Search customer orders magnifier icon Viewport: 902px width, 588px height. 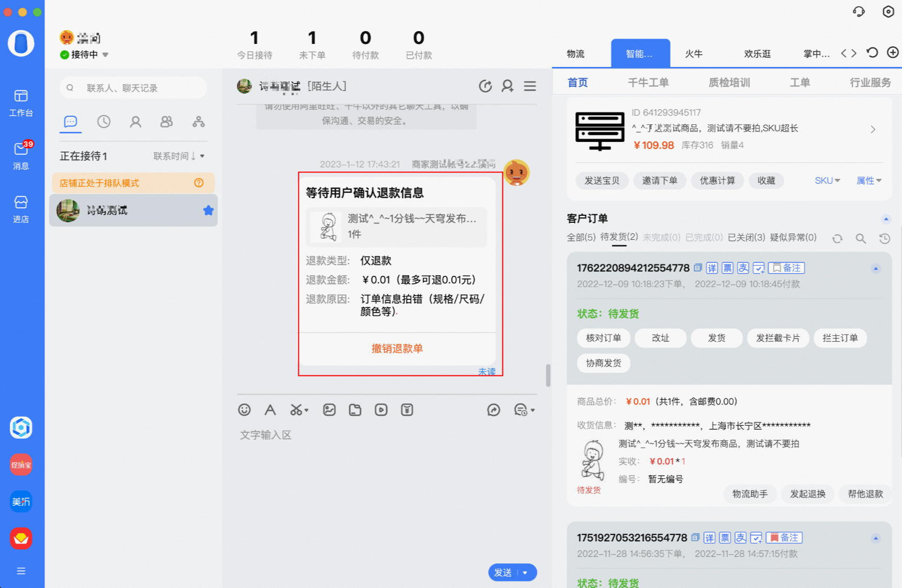[x=861, y=238]
